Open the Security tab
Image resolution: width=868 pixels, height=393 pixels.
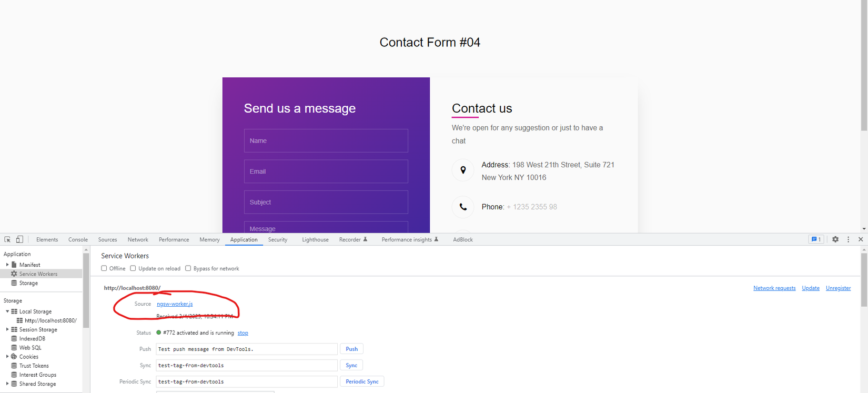[278, 239]
